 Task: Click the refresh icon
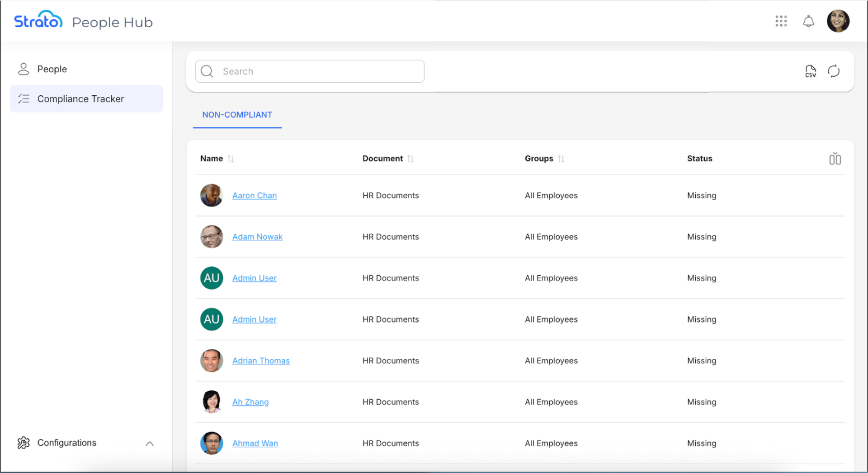pos(834,71)
